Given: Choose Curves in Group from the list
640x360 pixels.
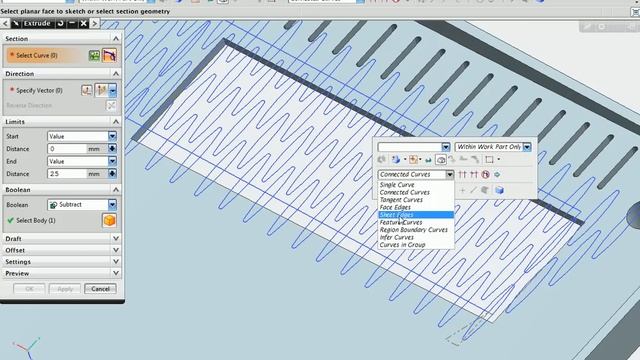Looking at the screenshot, I should (402, 245).
